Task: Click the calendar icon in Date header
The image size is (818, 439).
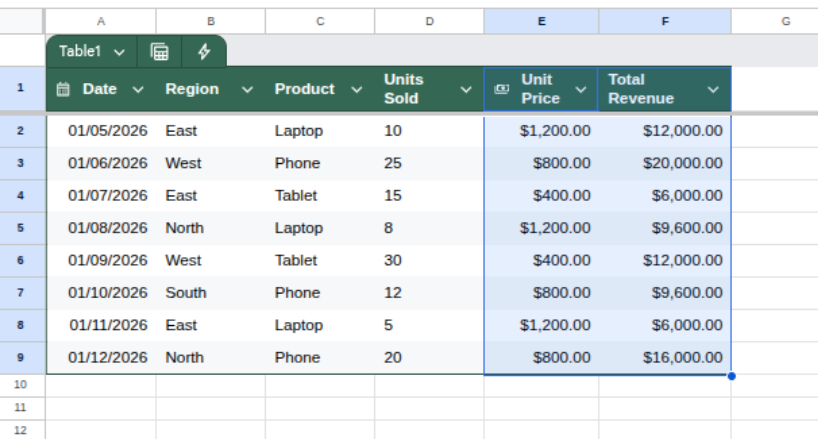Action: pos(63,89)
